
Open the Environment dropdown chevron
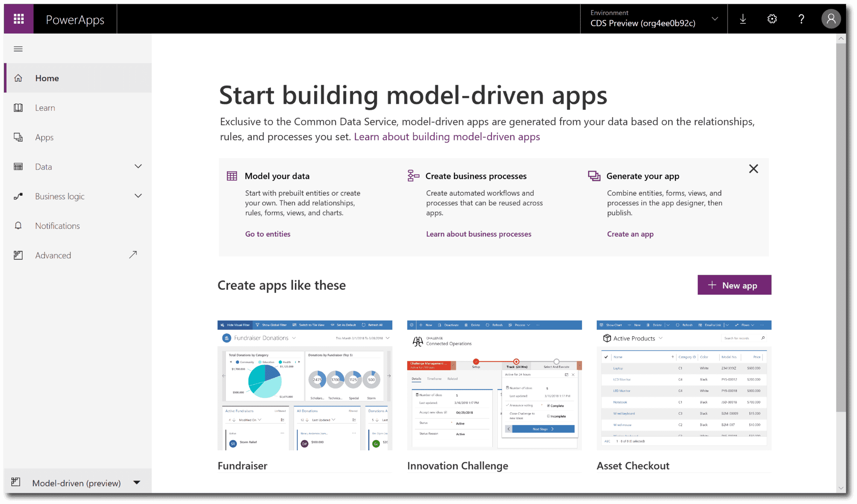point(715,19)
